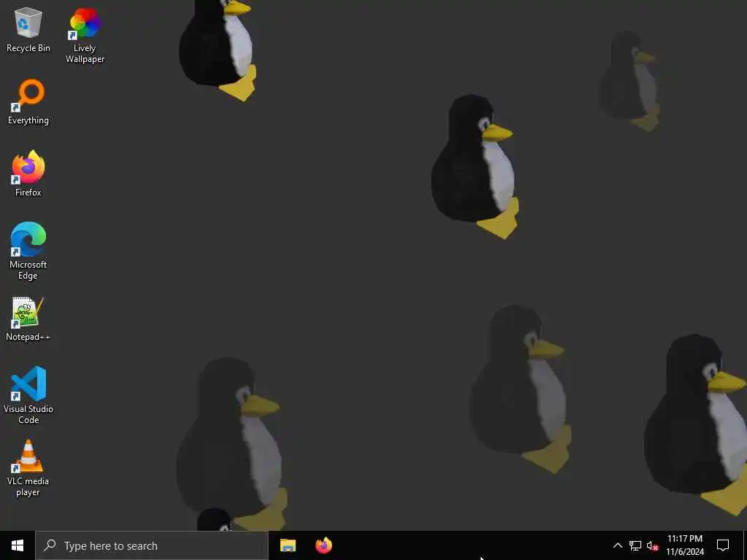Select the Everything search shortcut

point(28,102)
